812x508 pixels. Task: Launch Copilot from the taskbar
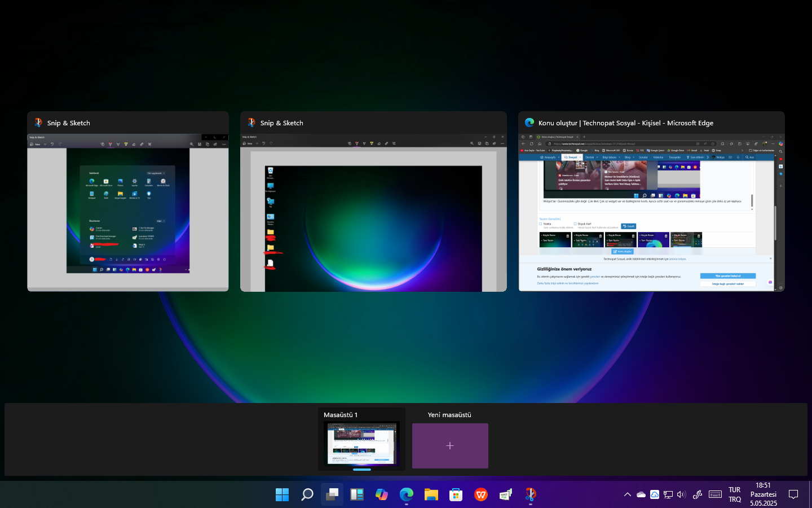click(382, 494)
